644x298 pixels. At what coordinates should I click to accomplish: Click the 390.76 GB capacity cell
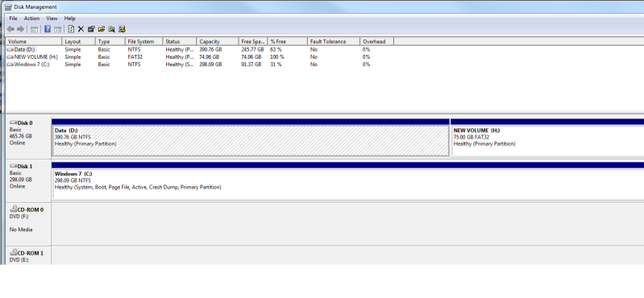click(210, 49)
